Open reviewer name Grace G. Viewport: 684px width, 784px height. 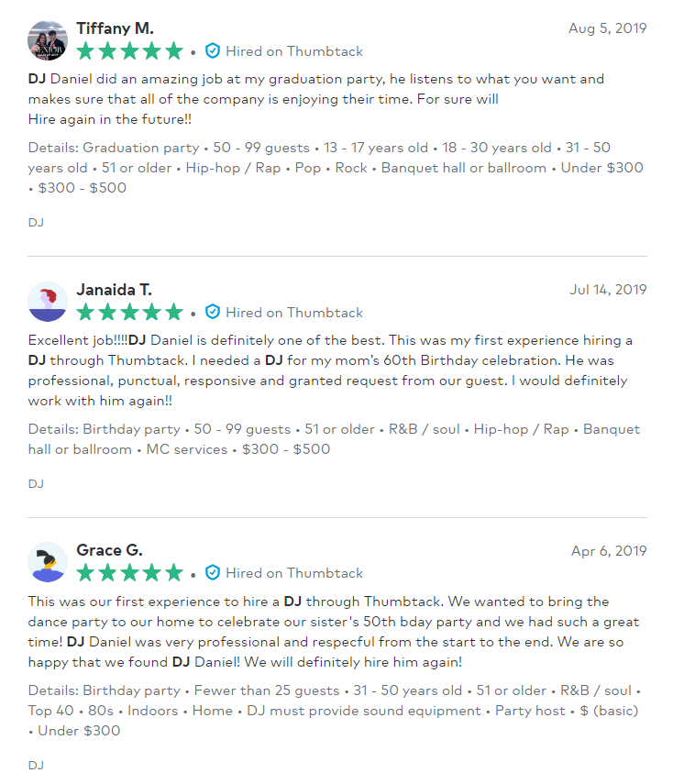coord(109,550)
